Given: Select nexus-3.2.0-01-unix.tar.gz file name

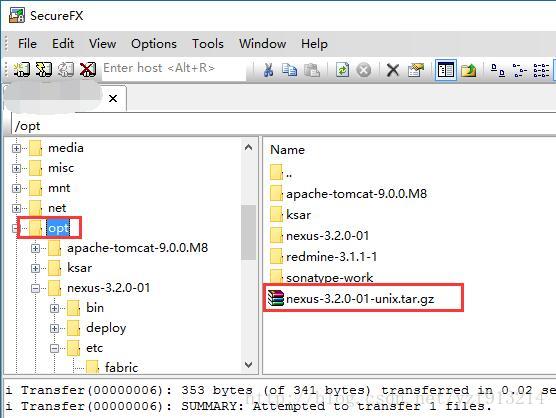Looking at the screenshot, I should [360, 299].
